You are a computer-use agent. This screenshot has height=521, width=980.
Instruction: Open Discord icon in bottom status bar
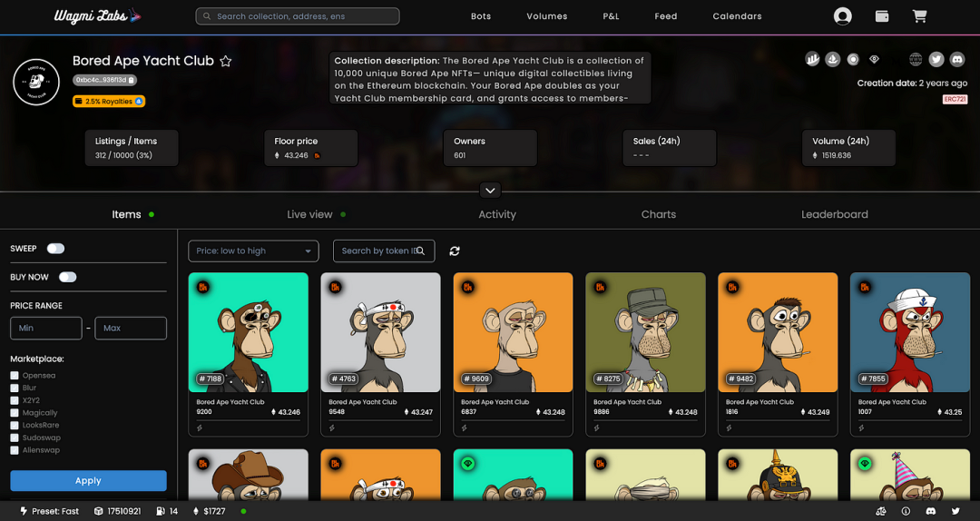coord(931,511)
